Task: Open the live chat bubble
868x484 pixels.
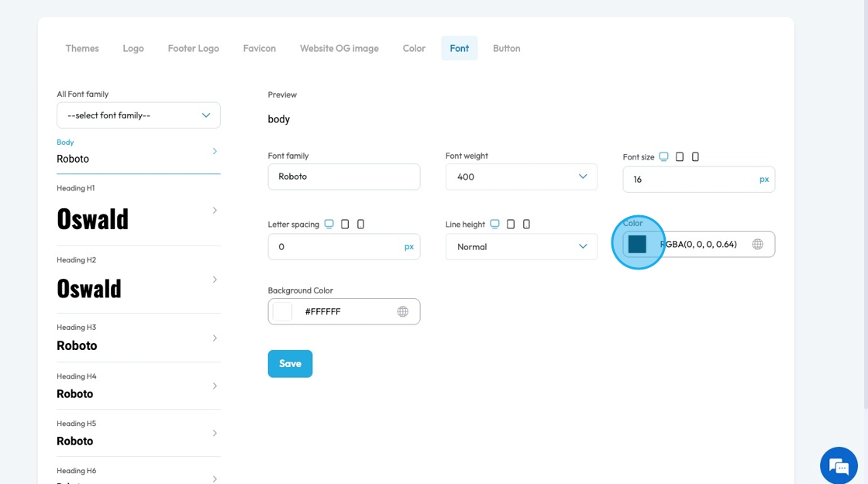Action: tap(839, 465)
